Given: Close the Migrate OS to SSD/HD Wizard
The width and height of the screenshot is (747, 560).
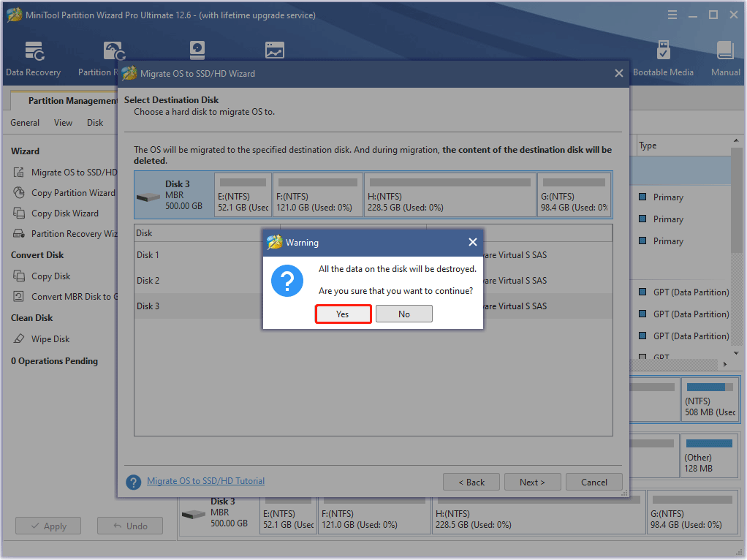Looking at the screenshot, I should (619, 73).
